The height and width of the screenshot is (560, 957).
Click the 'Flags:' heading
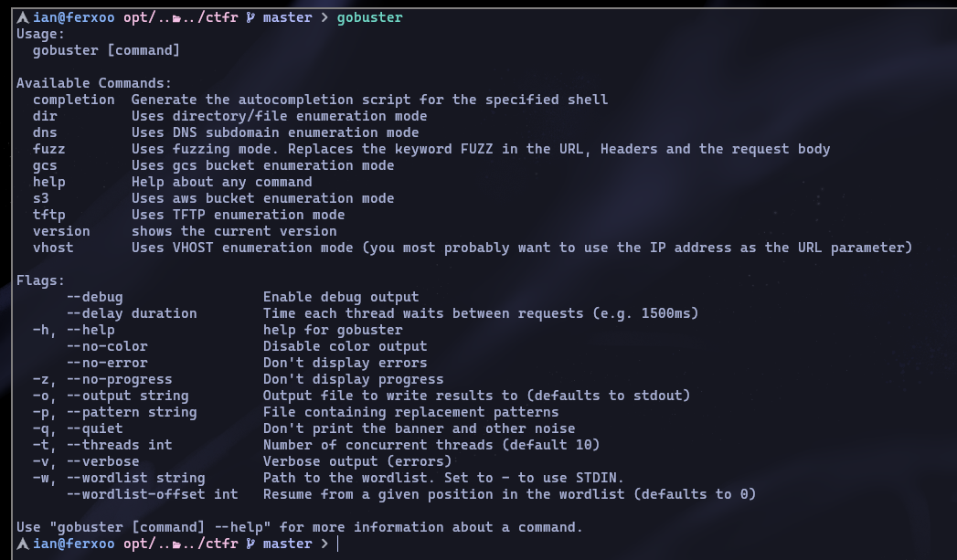tap(40, 280)
